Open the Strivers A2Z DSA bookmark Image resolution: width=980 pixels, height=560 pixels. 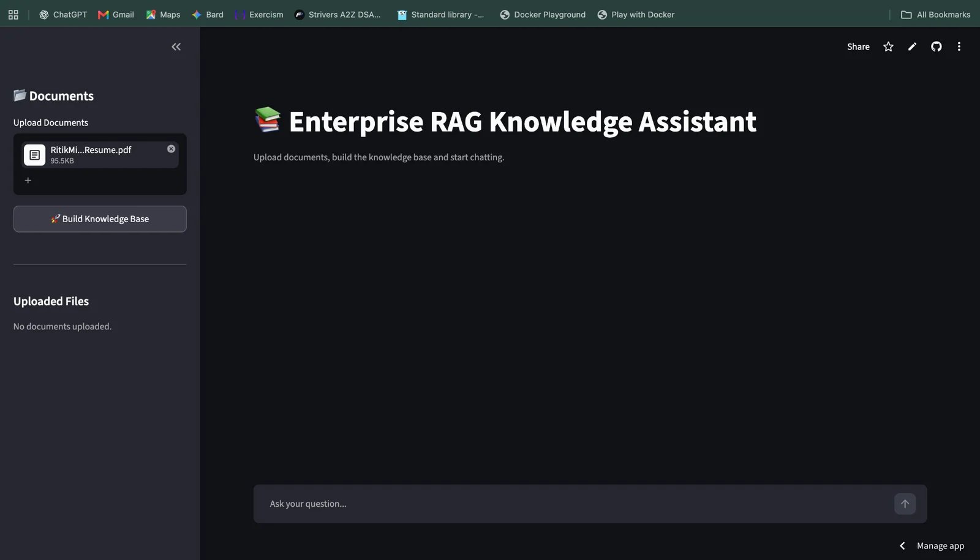click(337, 14)
